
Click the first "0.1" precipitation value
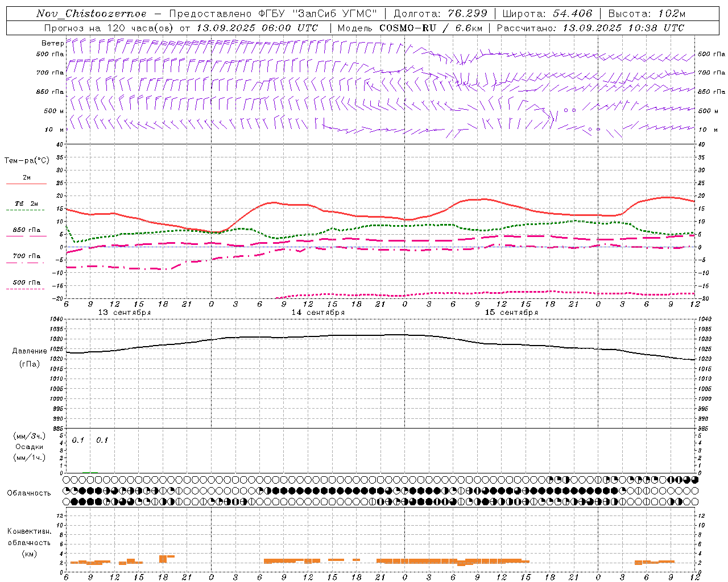[x=78, y=440]
